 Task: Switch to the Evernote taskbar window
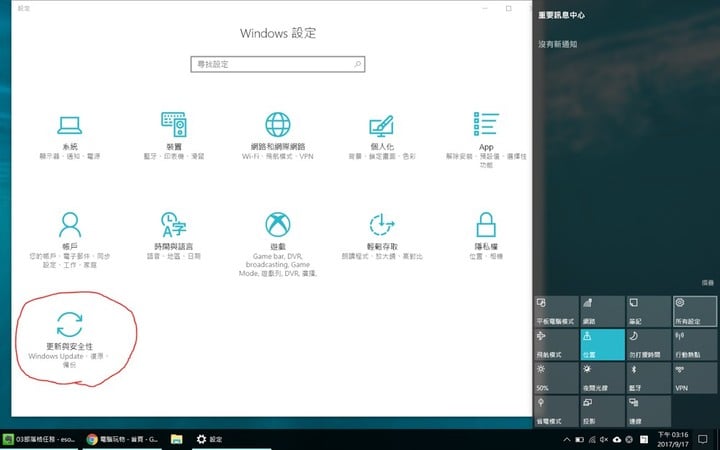click(39, 439)
